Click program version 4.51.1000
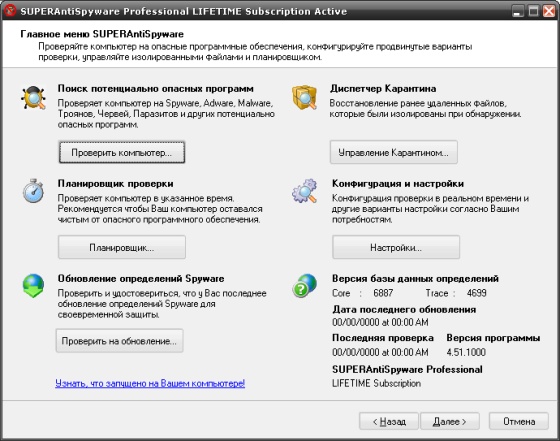This screenshot has width=560, height=441. pyautogui.click(x=466, y=352)
